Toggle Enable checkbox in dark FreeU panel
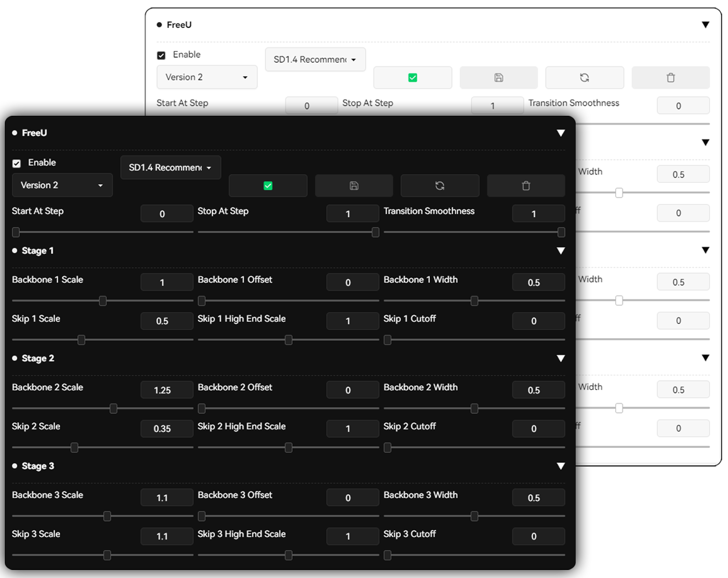Screen dimensions: 728x578 [x=17, y=163]
